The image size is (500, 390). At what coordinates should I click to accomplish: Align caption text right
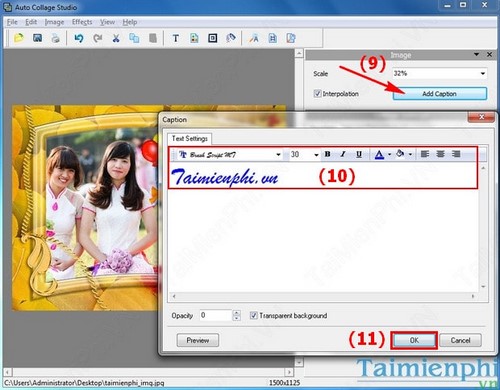(456, 154)
